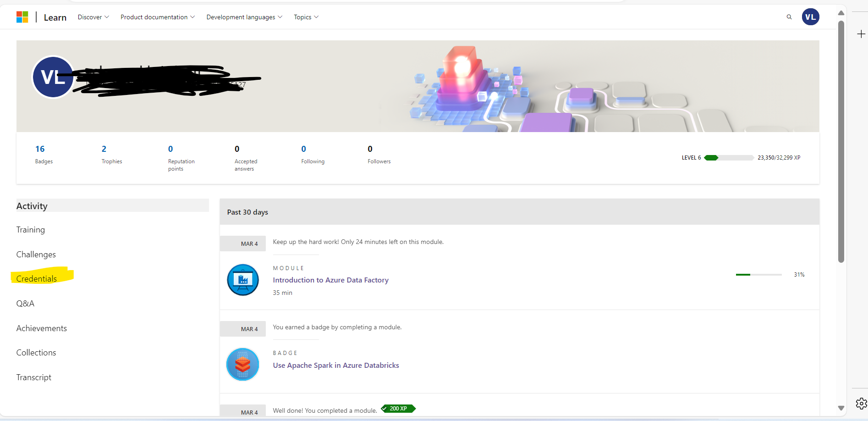Click the 31% module progress bar
This screenshot has width=868, height=421.
tap(758, 275)
